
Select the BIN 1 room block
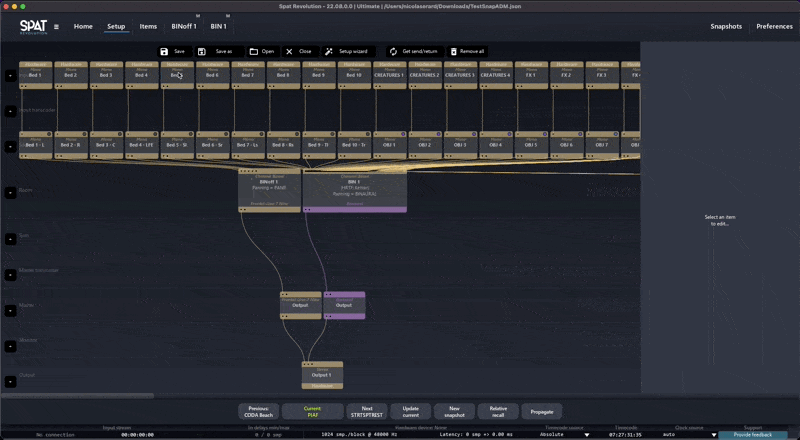point(354,186)
